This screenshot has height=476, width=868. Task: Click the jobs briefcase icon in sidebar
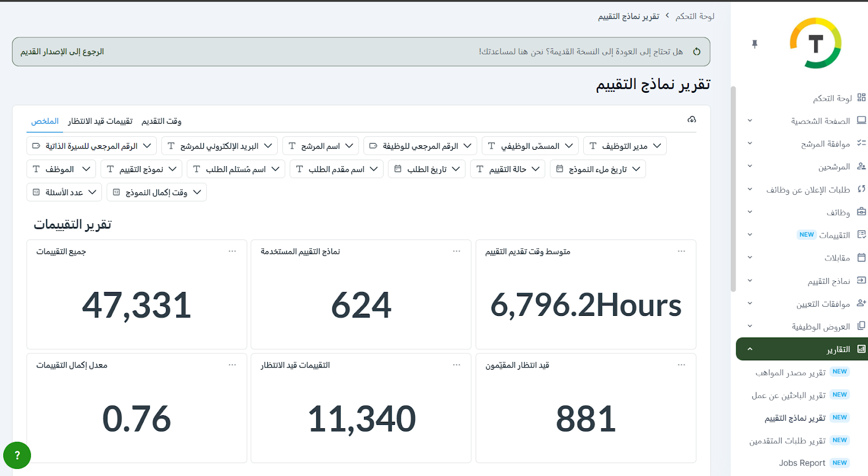[x=861, y=212]
